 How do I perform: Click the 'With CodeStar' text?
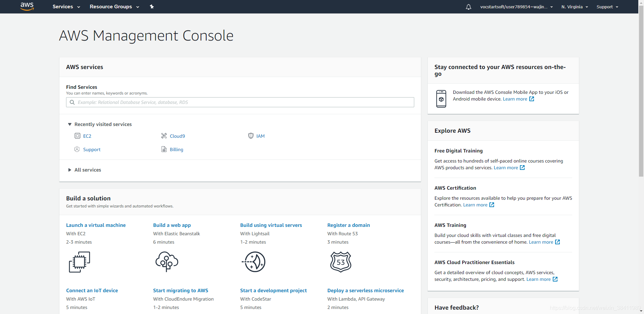coord(256,299)
